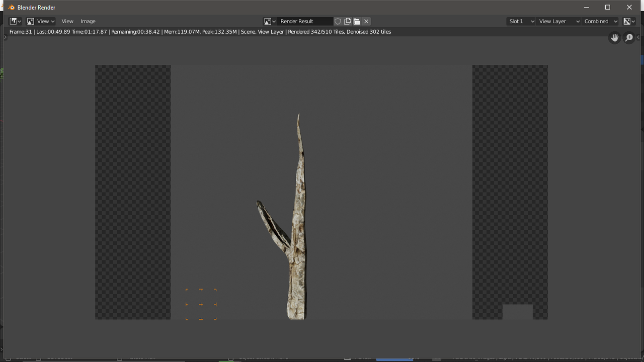Click the image pivot icon next to View
644x362 pixels.
pos(30,21)
